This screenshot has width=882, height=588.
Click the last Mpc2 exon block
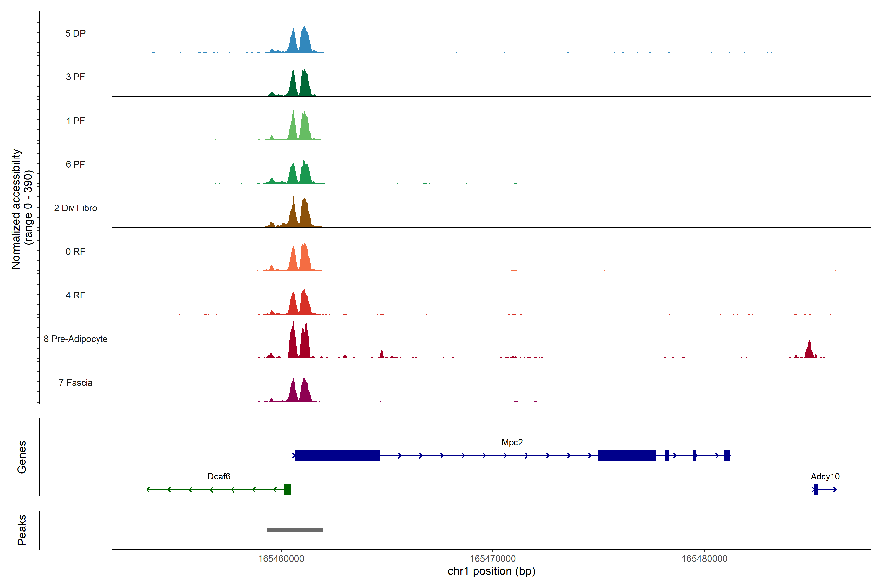pyautogui.click(x=727, y=455)
